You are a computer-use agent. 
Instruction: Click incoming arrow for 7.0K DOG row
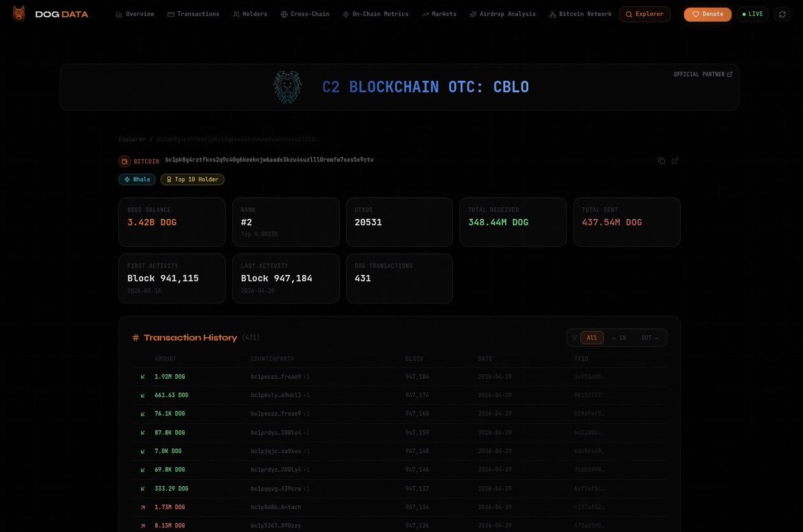coord(143,451)
